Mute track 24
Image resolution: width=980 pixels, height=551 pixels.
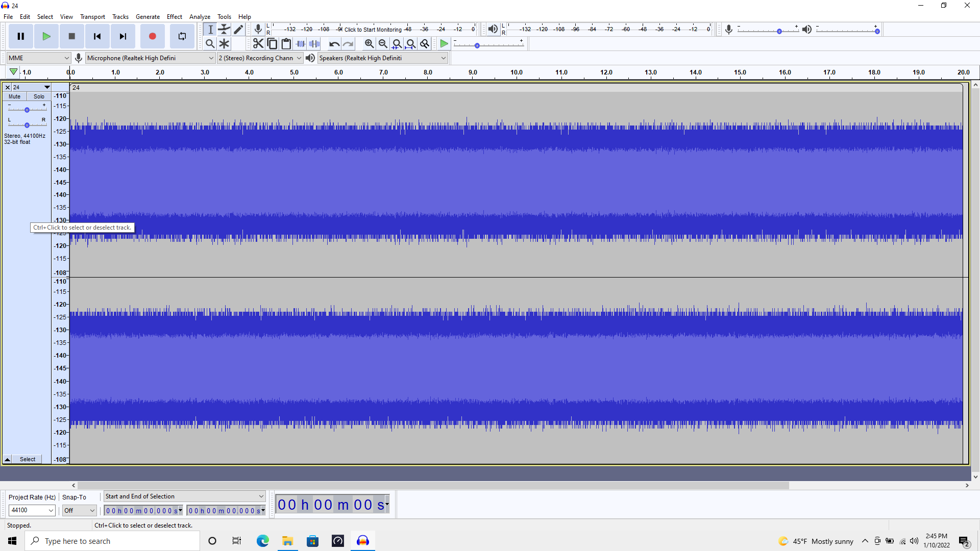(15, 96)
